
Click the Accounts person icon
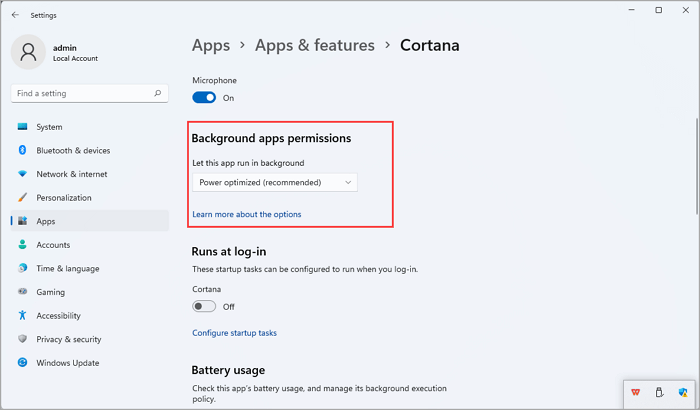pyautogui.click(x=22, y=245)
